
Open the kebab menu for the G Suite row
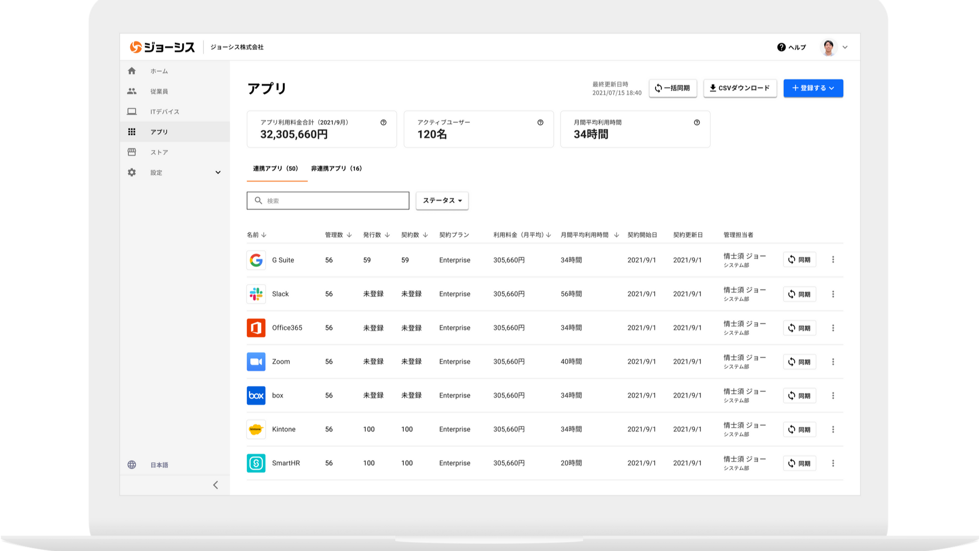tap(833, 260)
